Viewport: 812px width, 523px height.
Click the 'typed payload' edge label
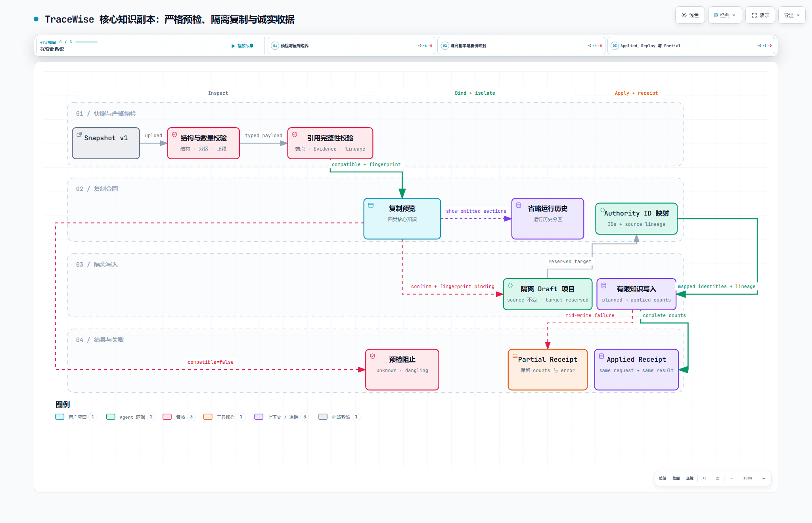click(x=264, y=136)
